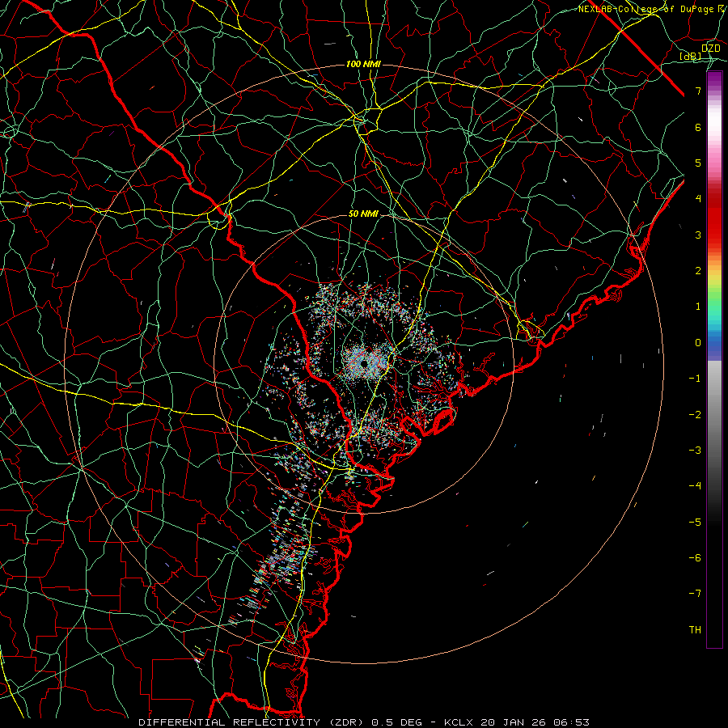Click the "[dB]" unit label
The width and height of the screenshot is (728, 728).
691,56
